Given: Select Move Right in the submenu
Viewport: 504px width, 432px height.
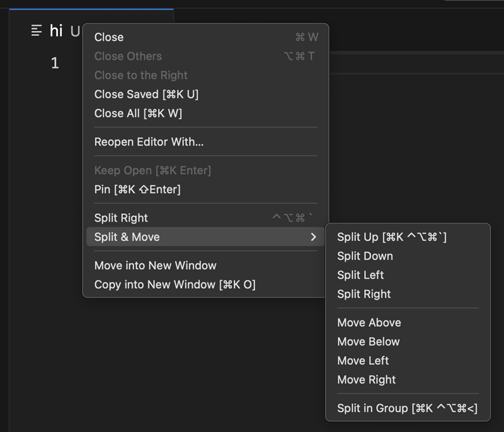Looking at the screenshot, I should click(366, 380).
